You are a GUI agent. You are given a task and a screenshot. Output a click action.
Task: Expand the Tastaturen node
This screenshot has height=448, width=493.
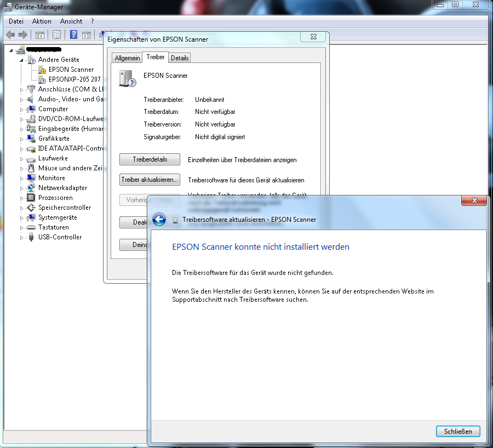point(21,228)
